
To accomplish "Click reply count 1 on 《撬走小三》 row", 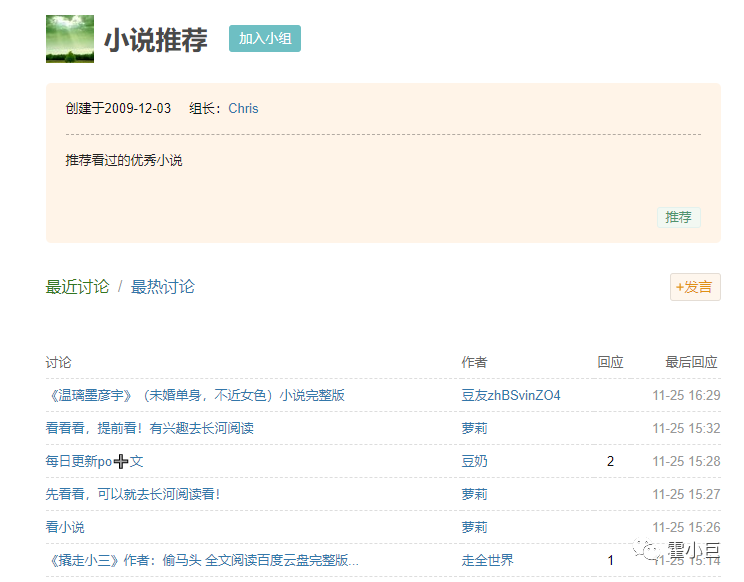I will tap(610, 560).
